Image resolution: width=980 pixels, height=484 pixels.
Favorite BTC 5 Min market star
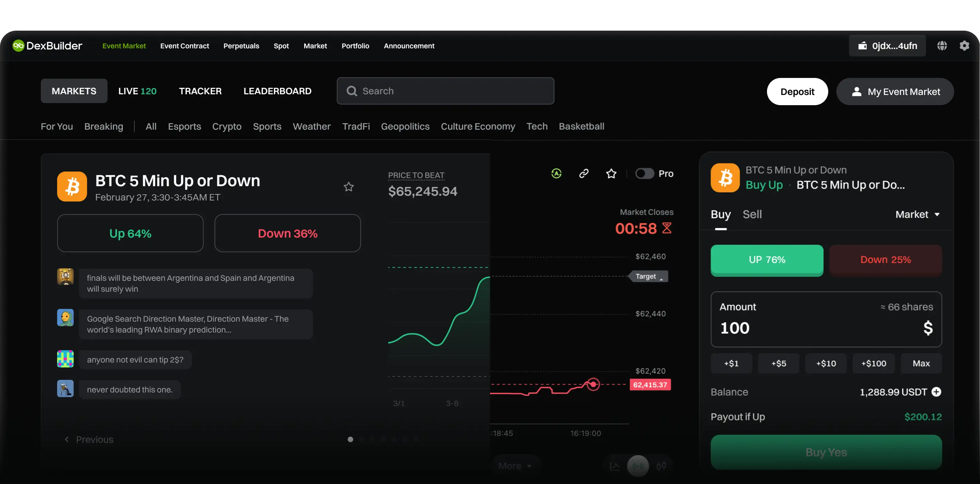tap(348, 187)
